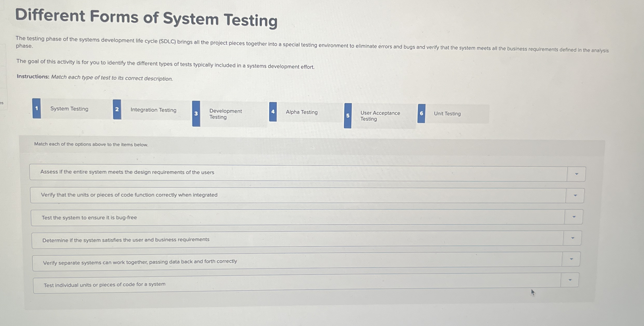Click the numbered badge "1" on System Testing
644x326 pixels.
37,108
